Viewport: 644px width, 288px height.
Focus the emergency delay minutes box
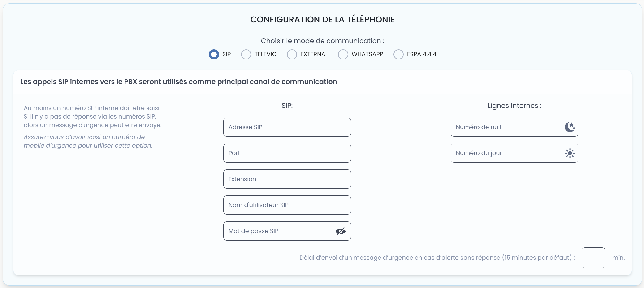coord(593,258)
